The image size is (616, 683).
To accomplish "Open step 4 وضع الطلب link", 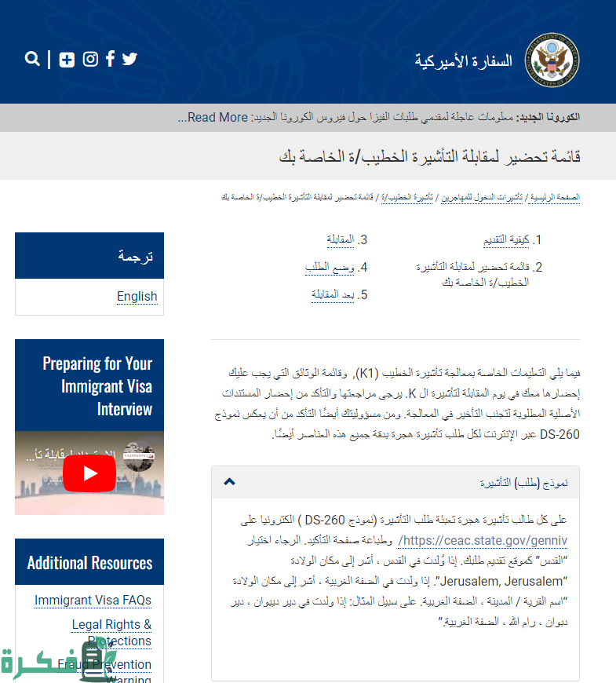I will click(x=330, y=267).
